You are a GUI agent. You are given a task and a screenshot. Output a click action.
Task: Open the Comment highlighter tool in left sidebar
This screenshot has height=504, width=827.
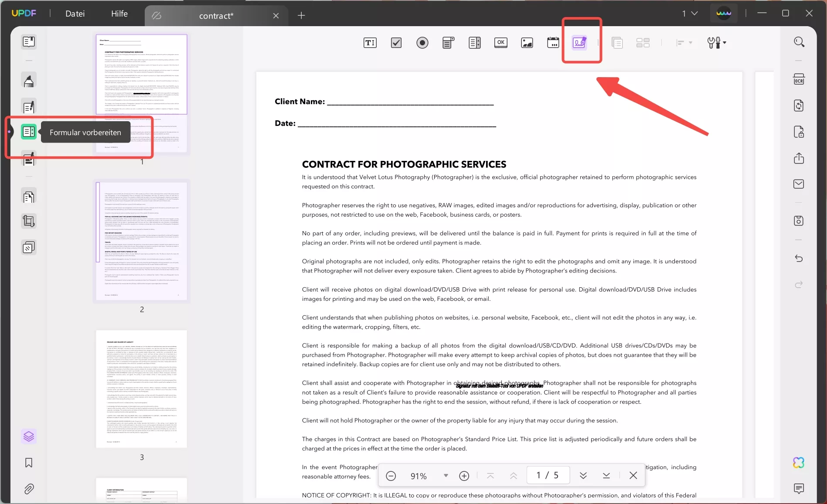point(29,80)
